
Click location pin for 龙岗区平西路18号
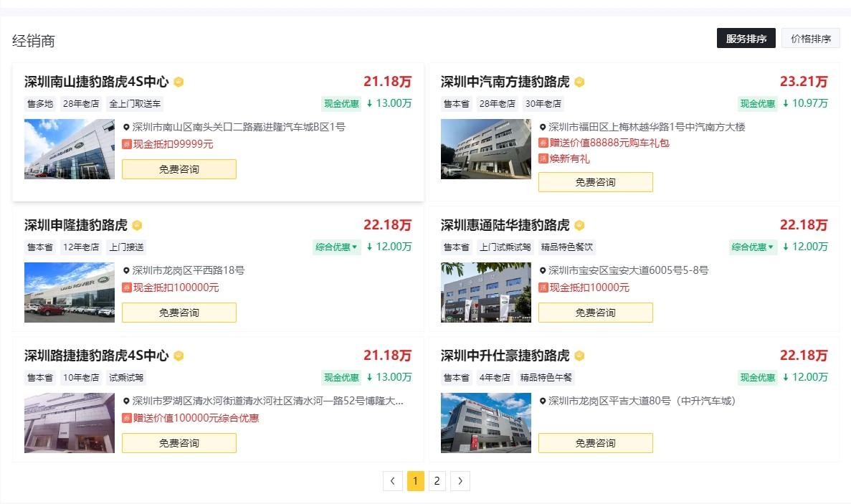pos(127,271)
